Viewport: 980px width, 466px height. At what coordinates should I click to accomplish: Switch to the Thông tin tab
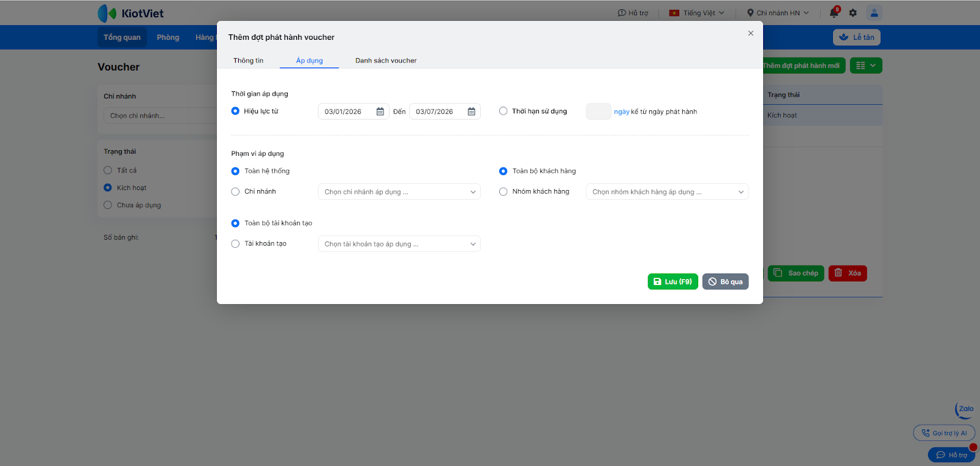click(248, 61)
